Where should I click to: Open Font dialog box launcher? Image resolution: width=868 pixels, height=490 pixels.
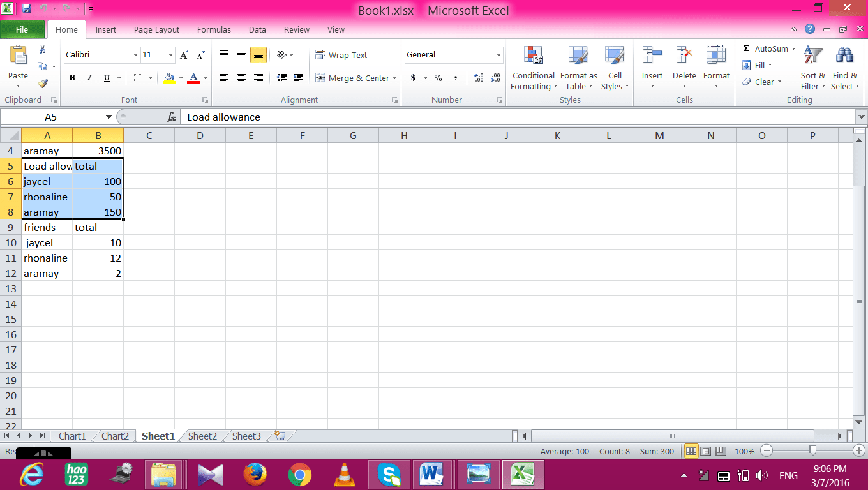(x=206, y=100)
